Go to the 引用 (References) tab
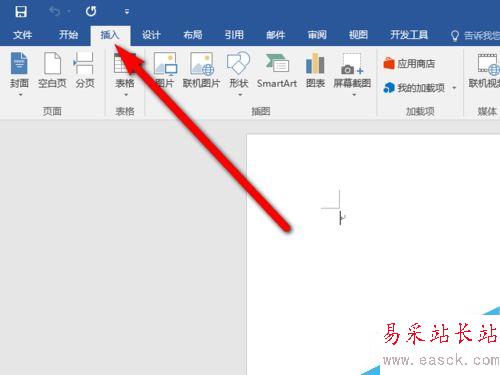 click(x=234, y=35)
